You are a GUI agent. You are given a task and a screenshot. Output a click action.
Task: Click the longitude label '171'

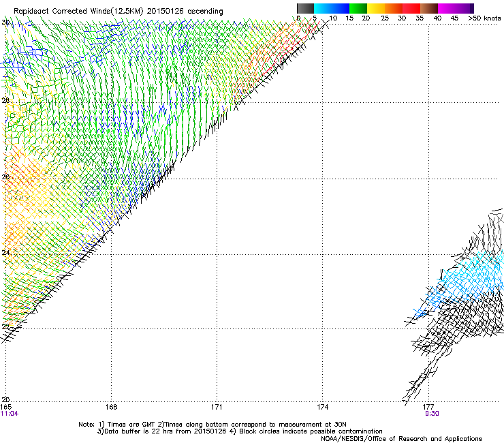217,408
